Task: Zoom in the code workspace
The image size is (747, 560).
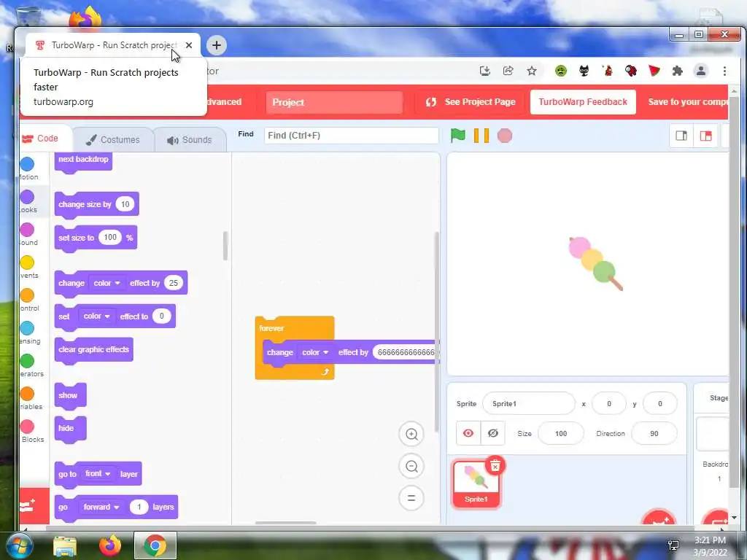Action: pyautogui.click(x=411, y=435)
